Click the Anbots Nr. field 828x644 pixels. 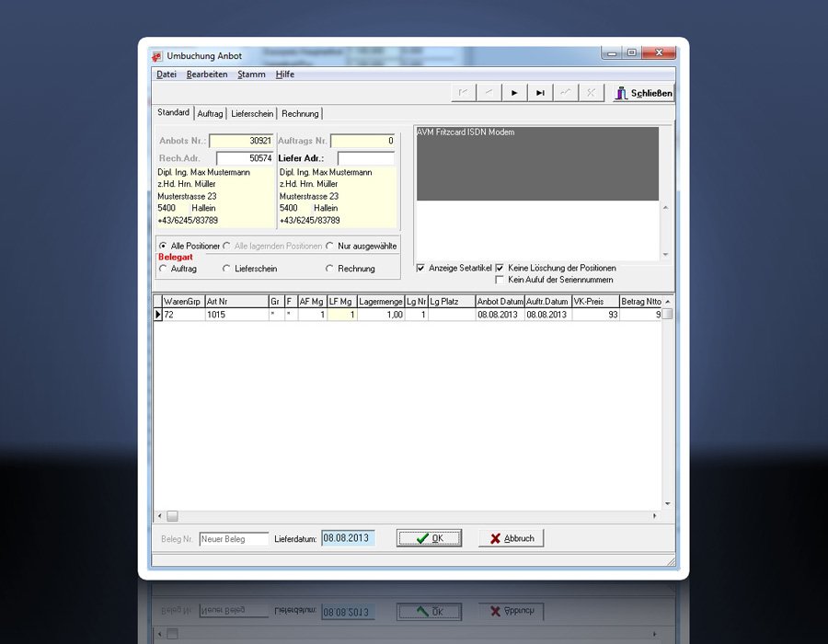point(241,141)
